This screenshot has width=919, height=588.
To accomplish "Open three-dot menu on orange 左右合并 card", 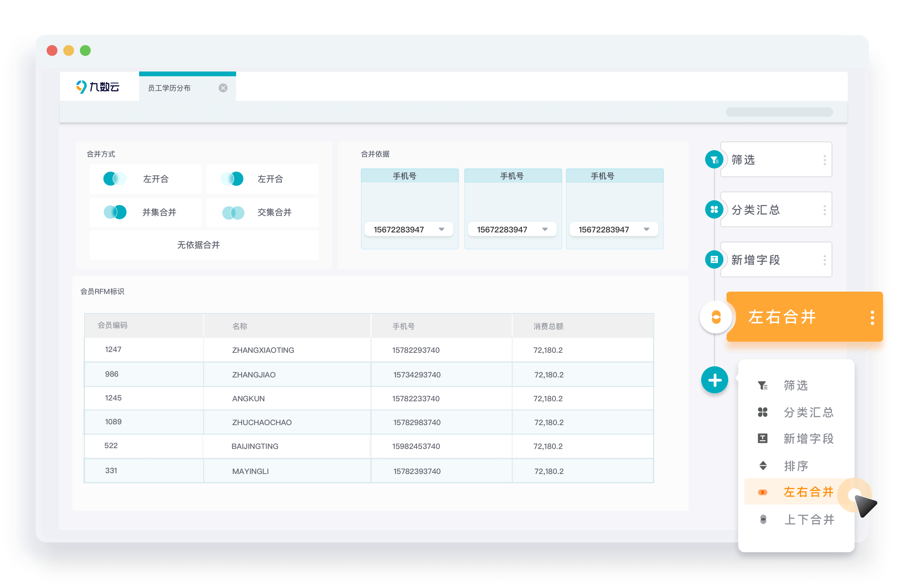I will [x=872, y=317].
